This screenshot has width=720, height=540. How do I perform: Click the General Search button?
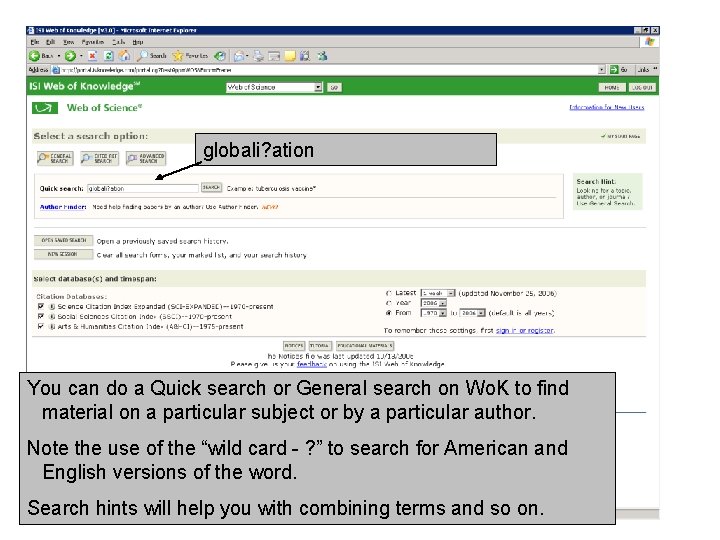[55, 158]
